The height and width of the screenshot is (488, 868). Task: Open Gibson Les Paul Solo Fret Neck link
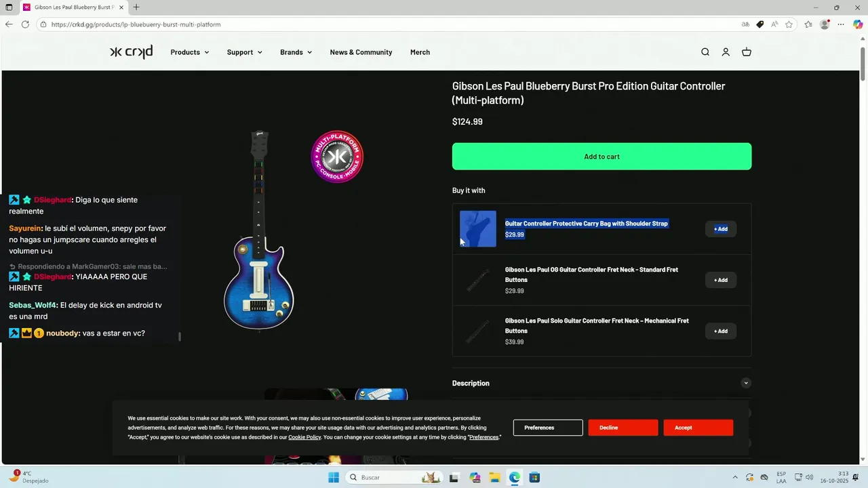click(597, 325)
